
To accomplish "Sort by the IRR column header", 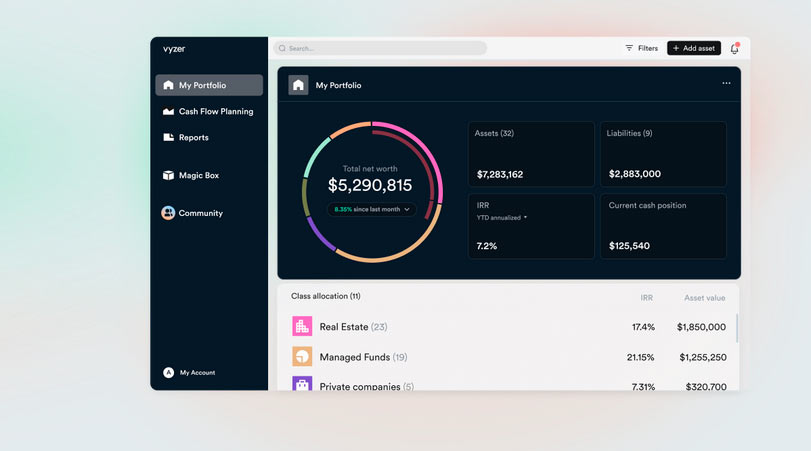I will [647, 298].
